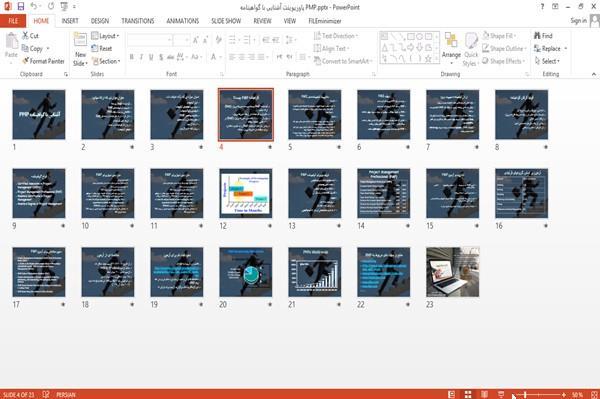Click Reset slide button
Image resolution: width=600 pixels, height=399 pixels.
point(102,49)
